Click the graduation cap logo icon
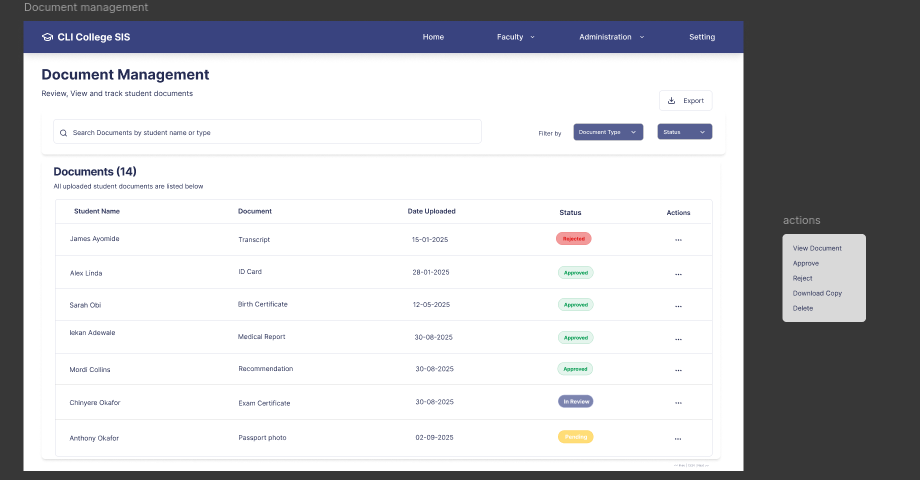This screenshot has height=480, width=920. point(47,37)
